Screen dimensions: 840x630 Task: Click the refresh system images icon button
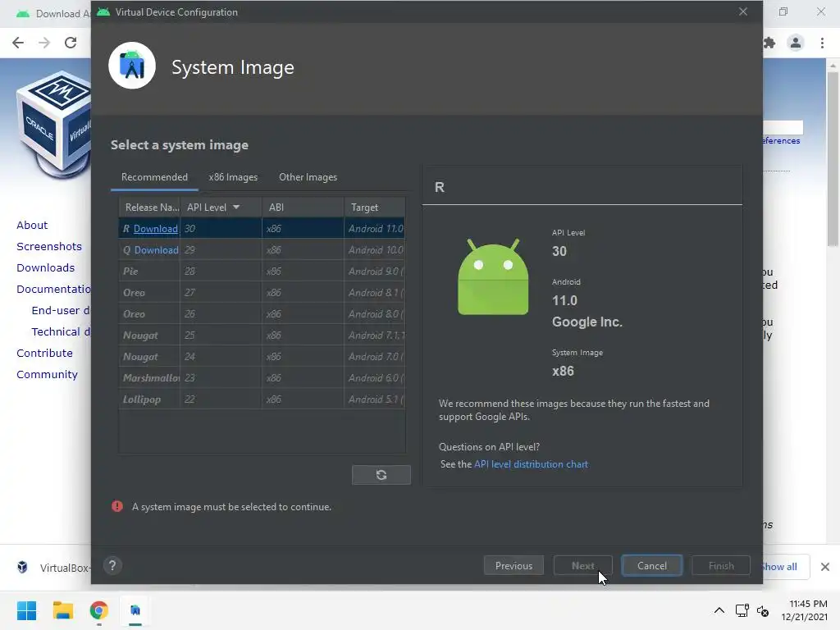coord(381,475)
